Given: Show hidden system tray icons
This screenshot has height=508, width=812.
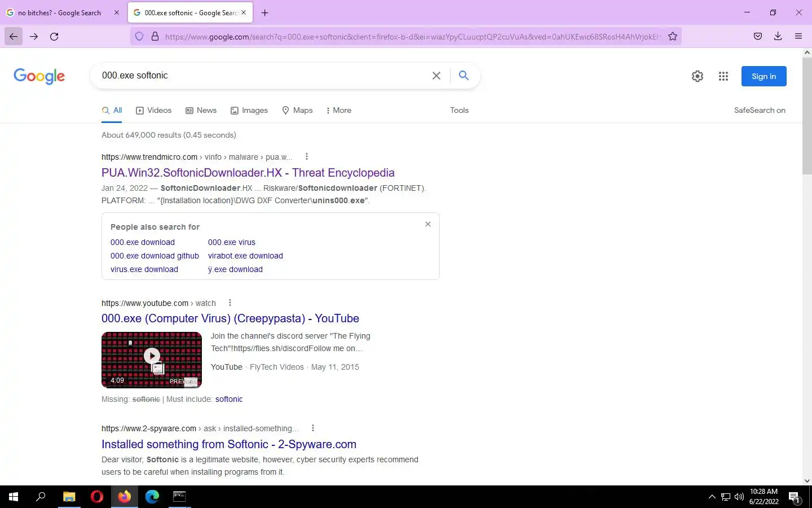Looking at the screenshot, I should coord(712,497).
